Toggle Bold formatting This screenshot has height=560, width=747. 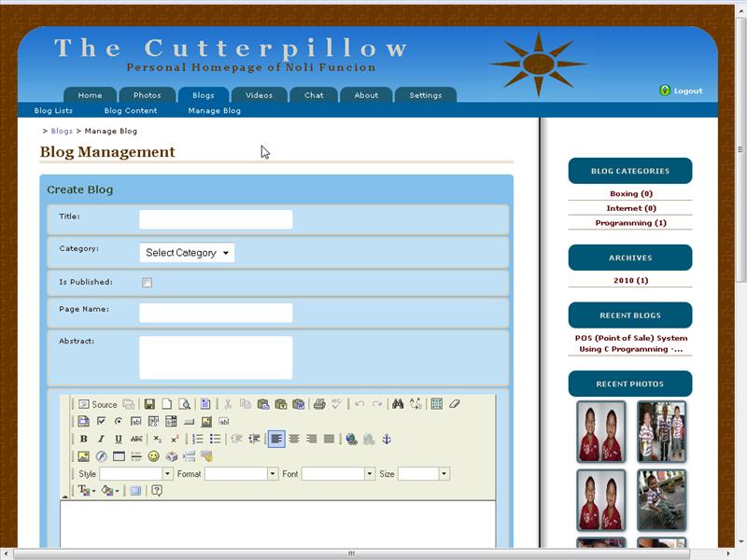[x=83, y=439]
